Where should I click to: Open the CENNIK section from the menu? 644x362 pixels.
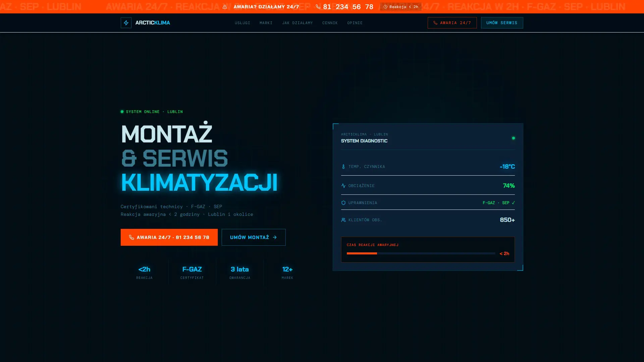330,23
